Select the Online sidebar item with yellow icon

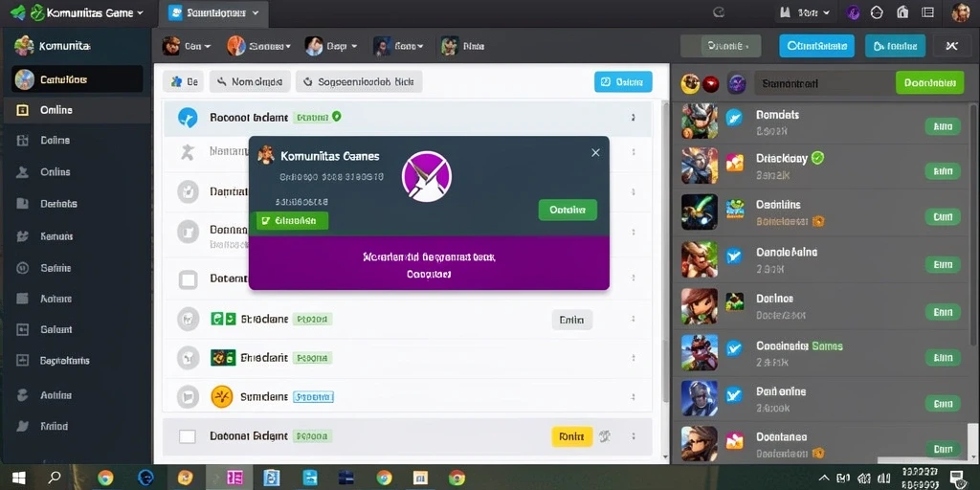tap(75, 110)
